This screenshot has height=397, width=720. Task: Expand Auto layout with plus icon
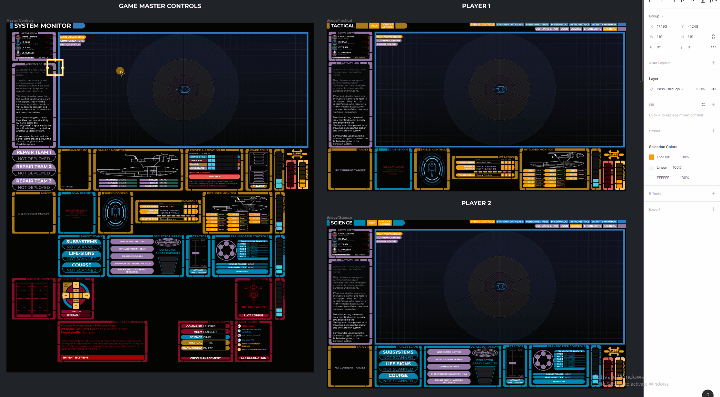[x=714, y=62]
